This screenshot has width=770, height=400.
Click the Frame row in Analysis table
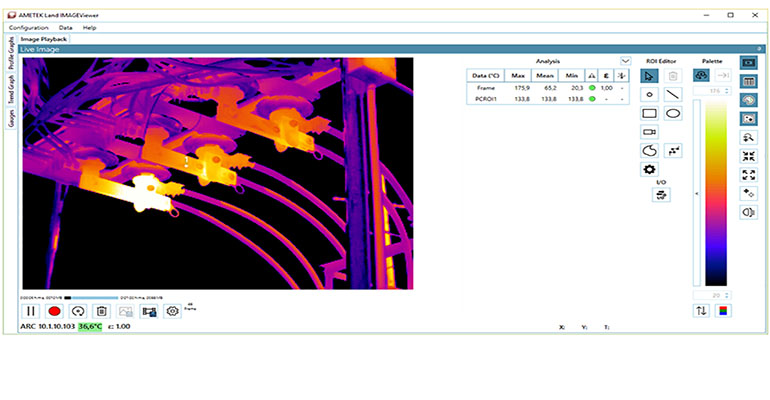point(548,88)
